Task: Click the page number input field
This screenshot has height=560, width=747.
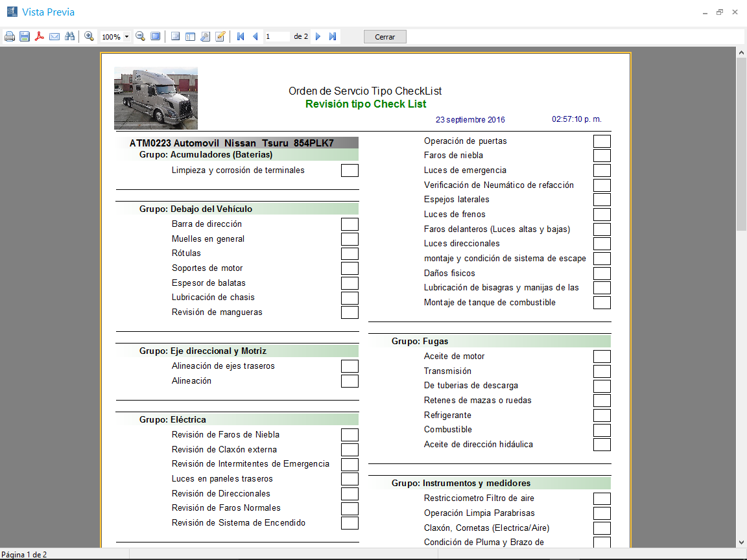Action: point(277,36)
